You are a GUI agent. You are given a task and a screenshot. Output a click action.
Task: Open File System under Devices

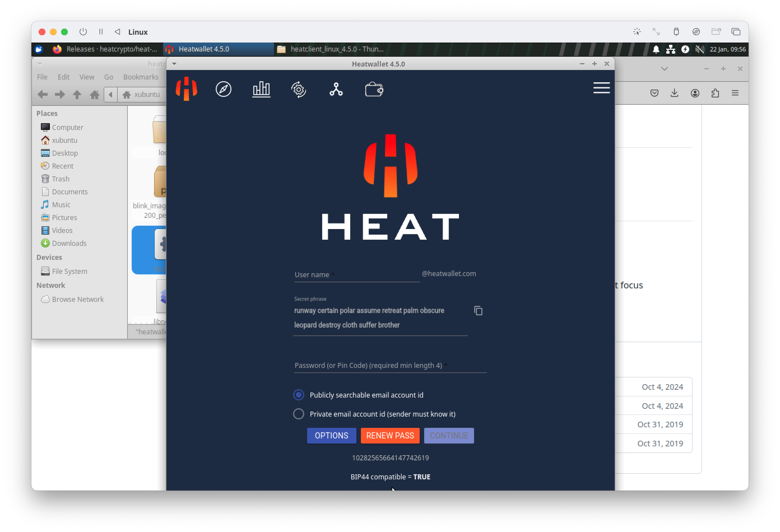(64, 271)
